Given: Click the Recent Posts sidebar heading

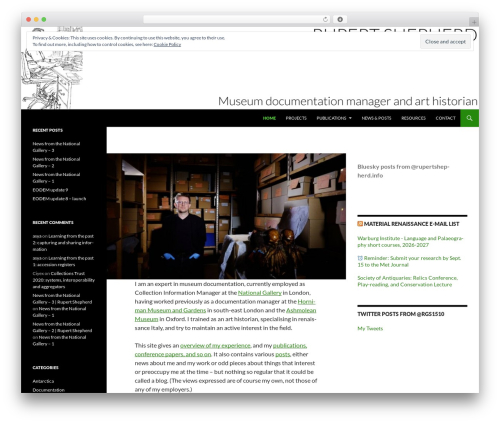Looking at the screenshot, I should (x=48, y=130).
